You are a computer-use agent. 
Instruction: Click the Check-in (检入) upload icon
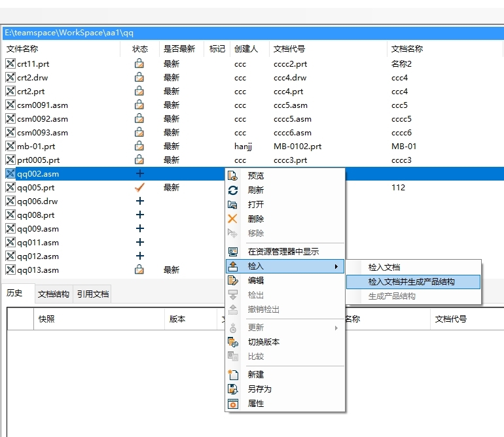point(233,266)
